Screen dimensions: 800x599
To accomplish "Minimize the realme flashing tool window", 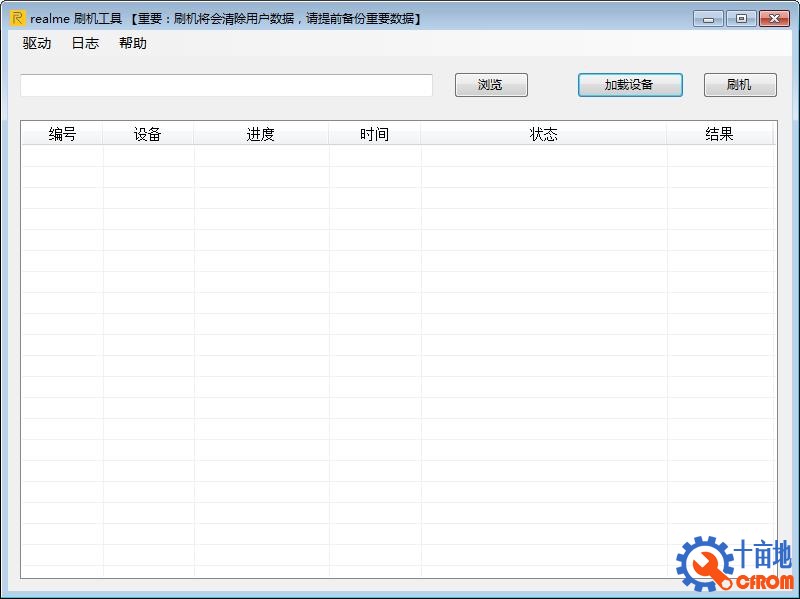I will (708, 18).
